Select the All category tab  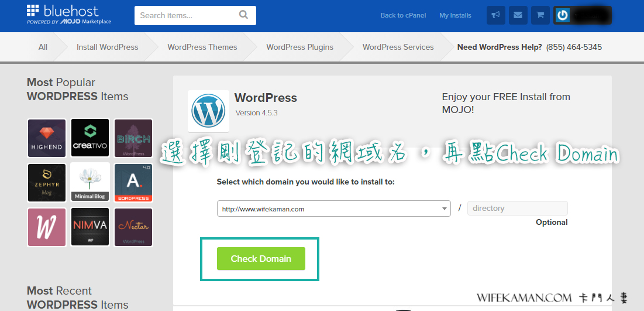[43, 47]
